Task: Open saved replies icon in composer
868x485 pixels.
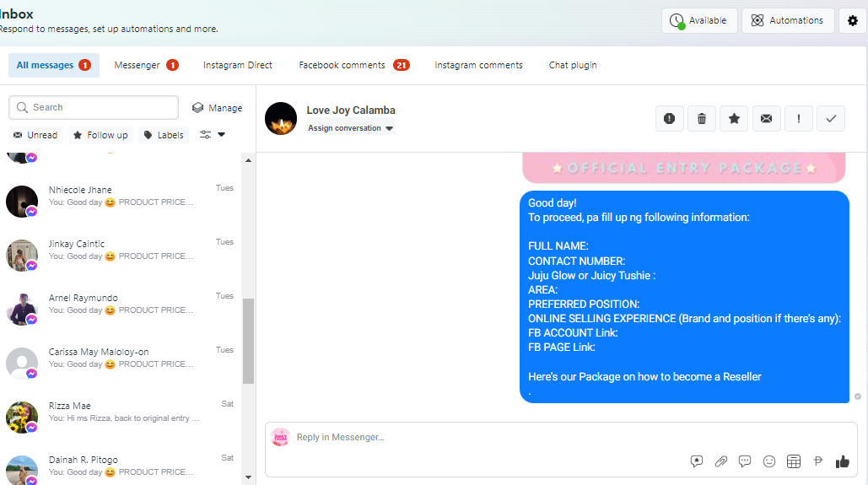Action: tap(697, 461)
